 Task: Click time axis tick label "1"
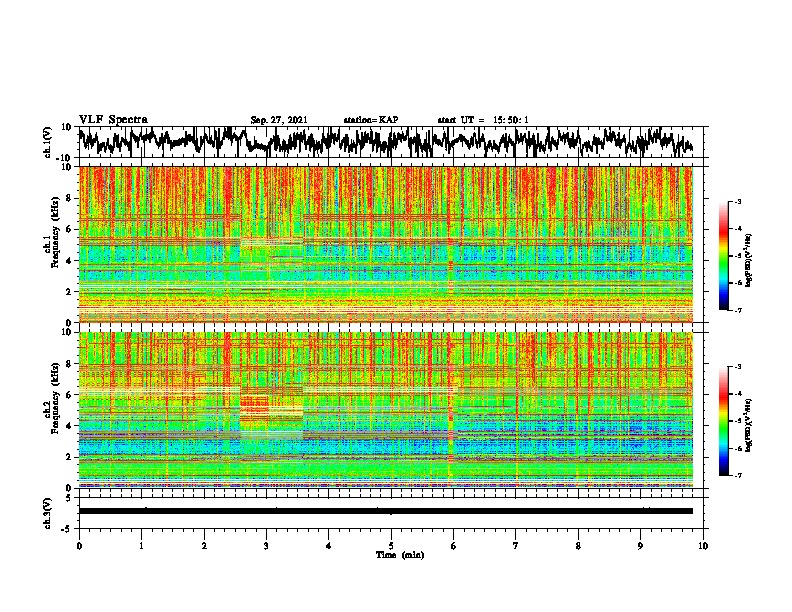point(141,546)
